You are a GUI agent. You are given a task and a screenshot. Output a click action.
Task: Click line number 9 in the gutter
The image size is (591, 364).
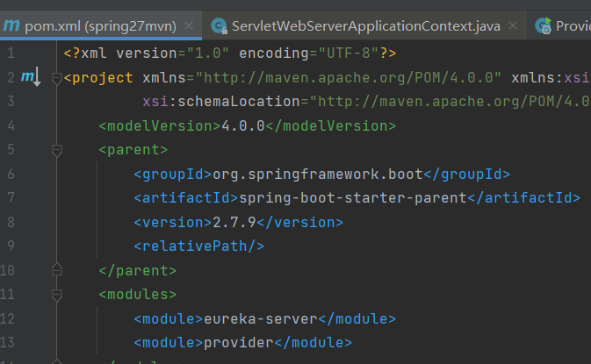pos(11,246)
